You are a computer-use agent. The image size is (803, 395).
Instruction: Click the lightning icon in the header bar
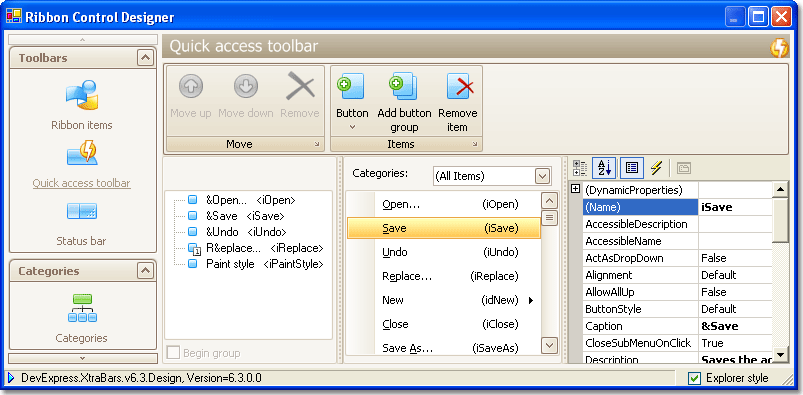779,48
